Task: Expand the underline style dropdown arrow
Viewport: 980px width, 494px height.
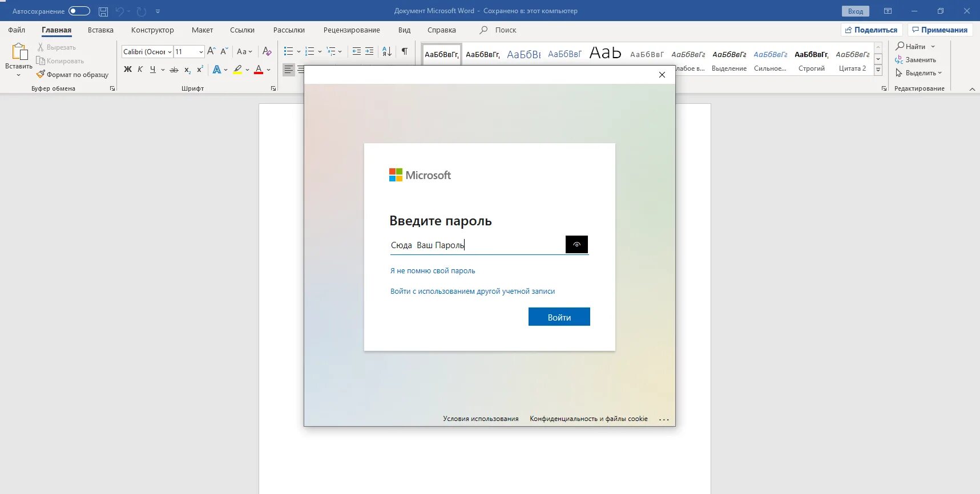Action: (163, 70)
